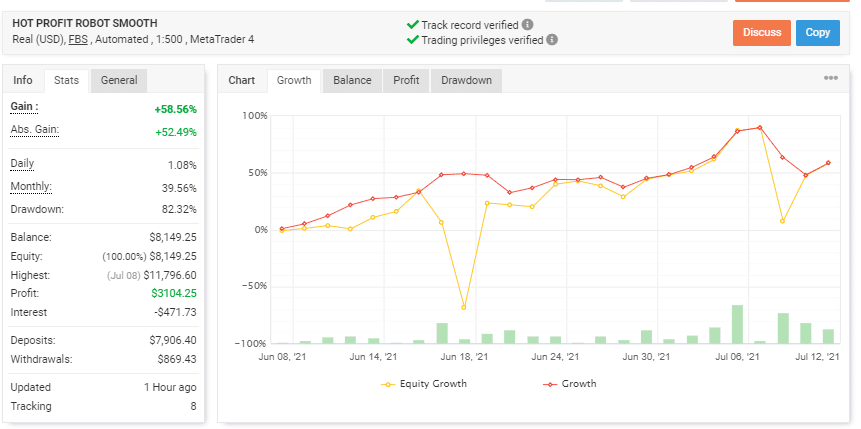Toggle the Equity Growth legend series

[x=424, y=384]
